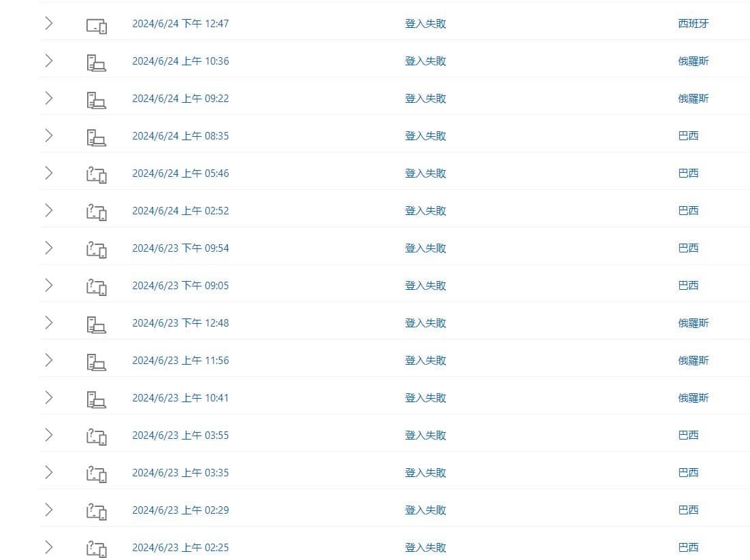Click unknown device icon for 2024/6/23 上午 02:25
This screenshot has width=750, height=560.
[97, 549]
